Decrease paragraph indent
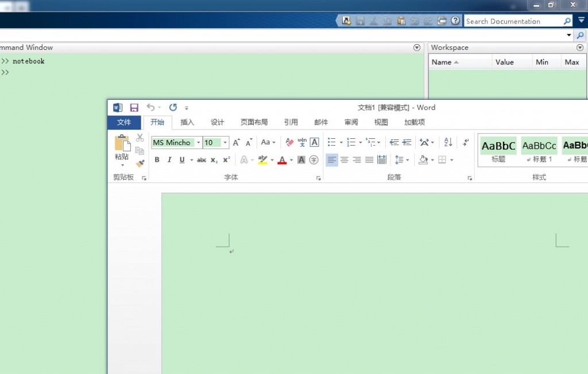Image resolution: width=588 pixels, height=374 pixels. pyautogui.click(x=394, y=142)
